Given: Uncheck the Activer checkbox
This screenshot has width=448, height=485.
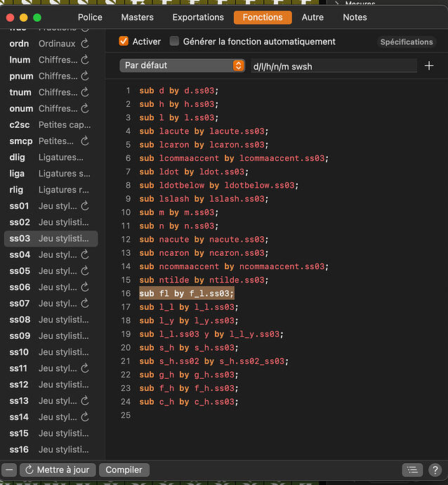Looking at the screenshot, I should pyautogui.click(x=124, y=41).
